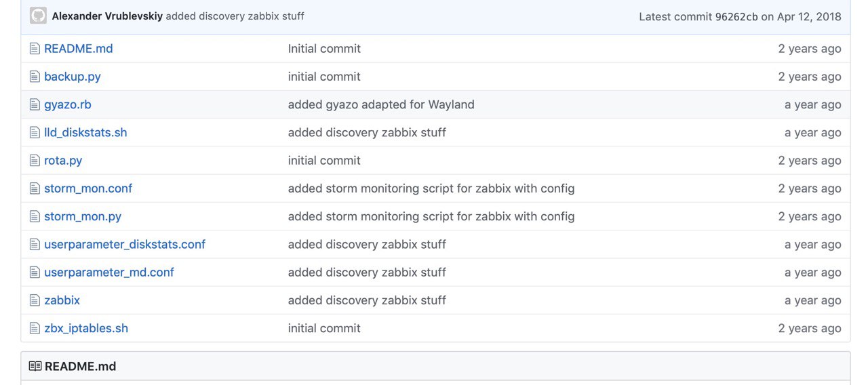Open the rota.py file
The image size is (868, 385).
(63, 161)
